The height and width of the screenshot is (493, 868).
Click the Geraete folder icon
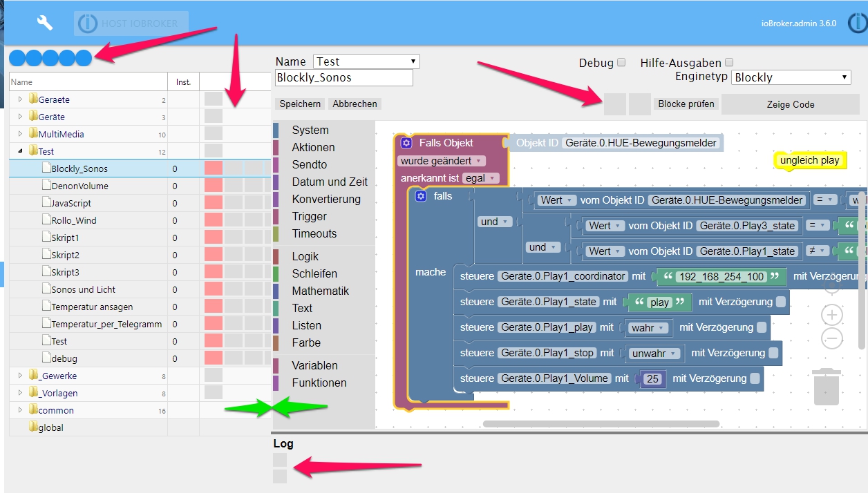click(33, 99)
